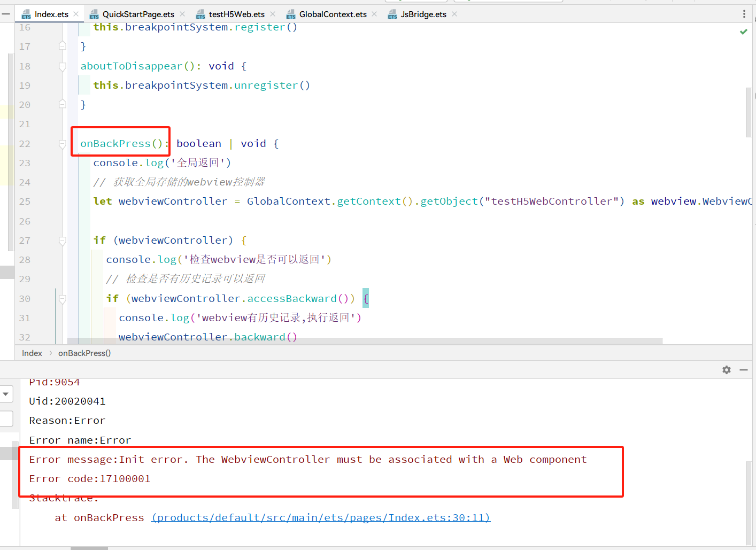Open the editor tab overflow three-dot menu
Viewport: 756px width, 550px height.
[x=745, y=13]
